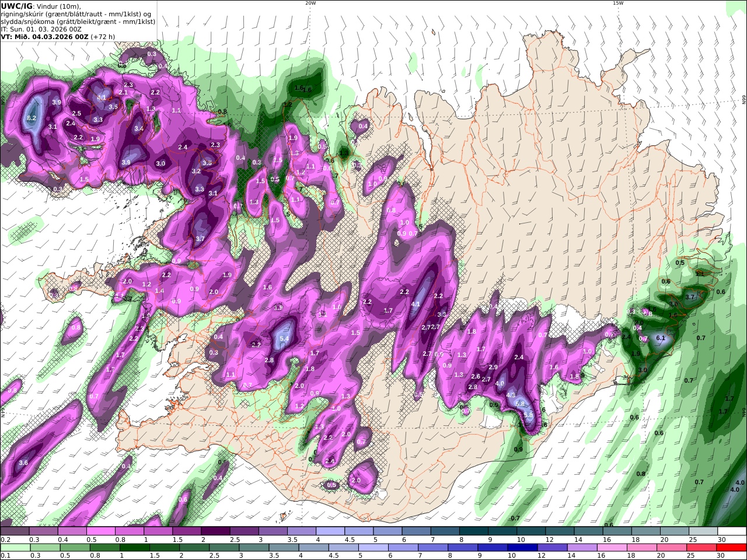The height and width of the screenshot is (560, 747).
Task: Click the 3.6 value in the lower-left band
Action: coord(23,463)
